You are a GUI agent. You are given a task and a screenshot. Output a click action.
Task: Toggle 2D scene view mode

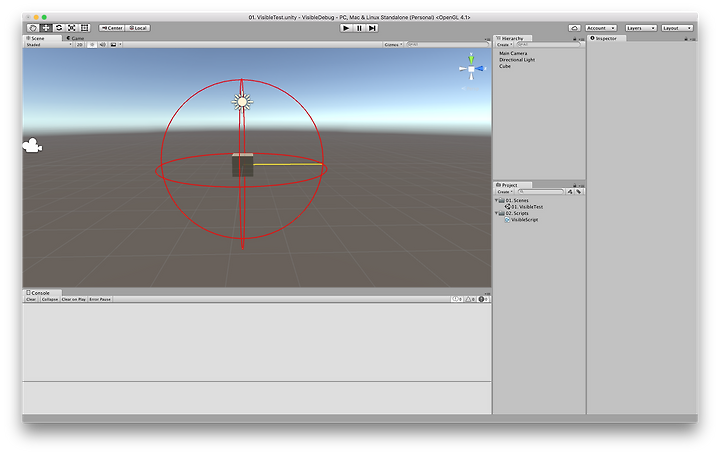[x=79, y=45]
